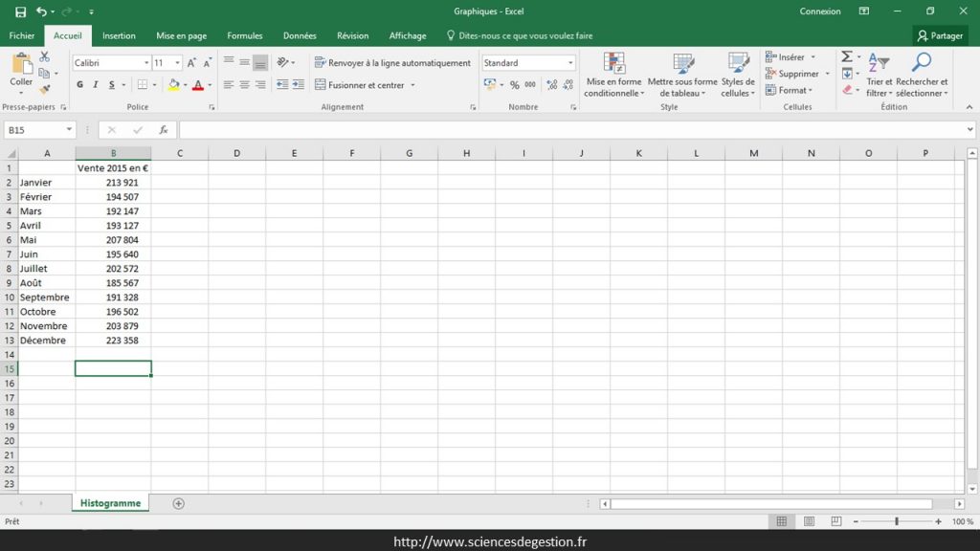Click the AutoSum sigma icon
This screenshot has width=980, height=551.
[846, 57]
